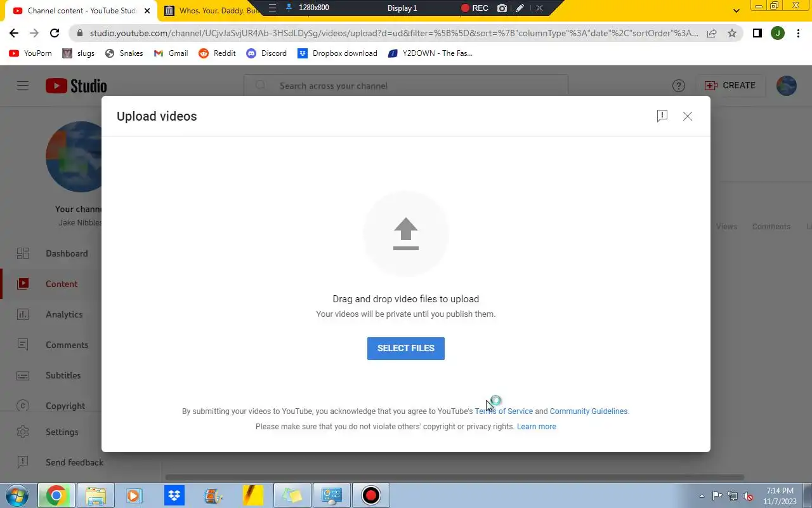Open the Windows Start menu
The width and height of the screenshot is (812, 508).
[16, 495]
